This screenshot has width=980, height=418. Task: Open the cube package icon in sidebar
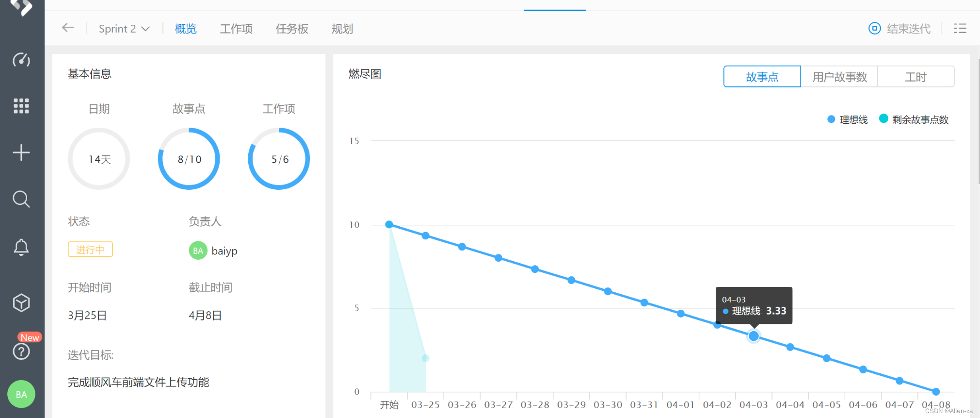pos(21,302)
